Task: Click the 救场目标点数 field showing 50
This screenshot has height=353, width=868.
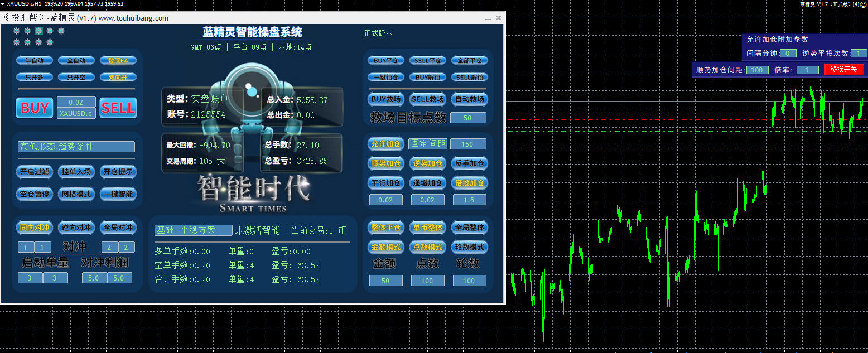Action: click(x=468, y=118)
